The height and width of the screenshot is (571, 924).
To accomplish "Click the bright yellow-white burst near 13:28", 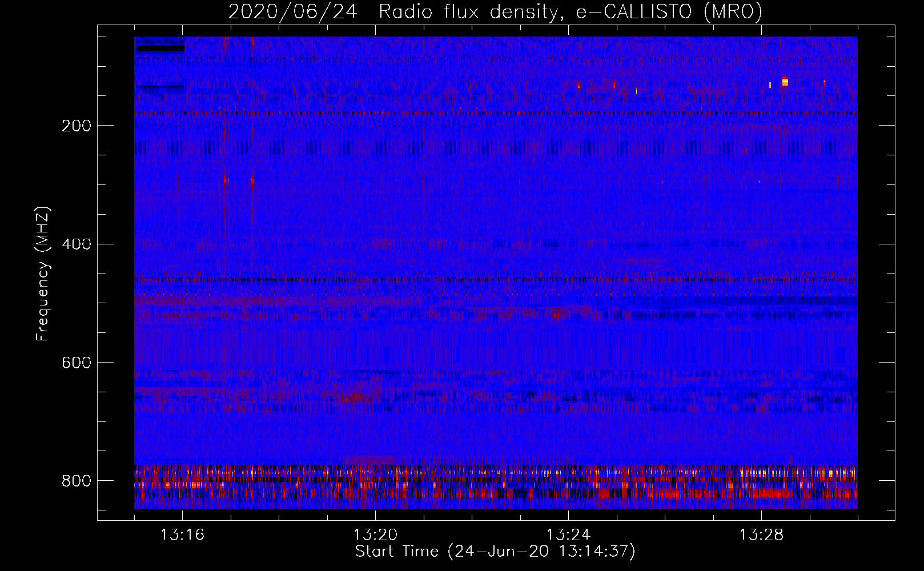I will [785, 81].
